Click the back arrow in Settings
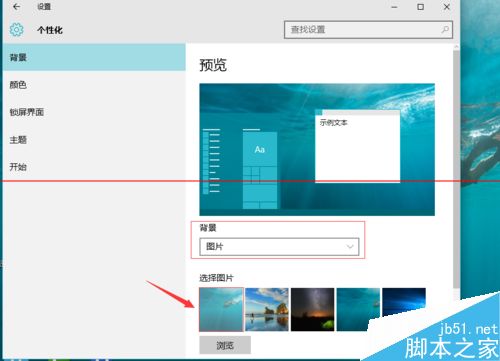The height and width of the screenshot is (361, 500). [16, 6]
